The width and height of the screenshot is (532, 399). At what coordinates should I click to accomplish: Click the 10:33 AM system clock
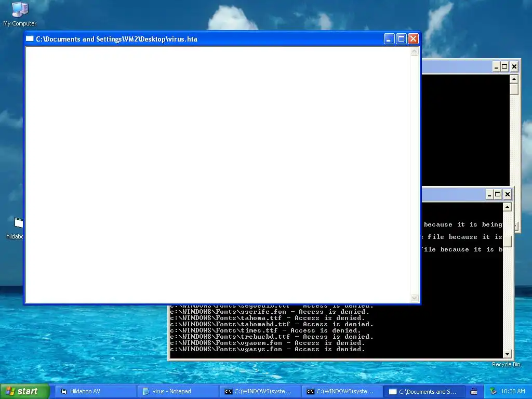(513, 391)
